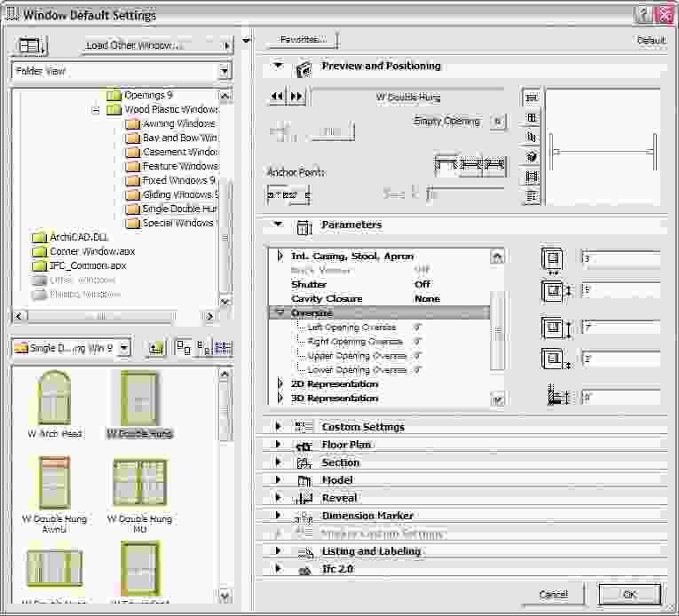Expand the Listing and Labeling panel
The height and width of the screenshot is (616, 679).
pyautogui.click(x=278, y=550)
